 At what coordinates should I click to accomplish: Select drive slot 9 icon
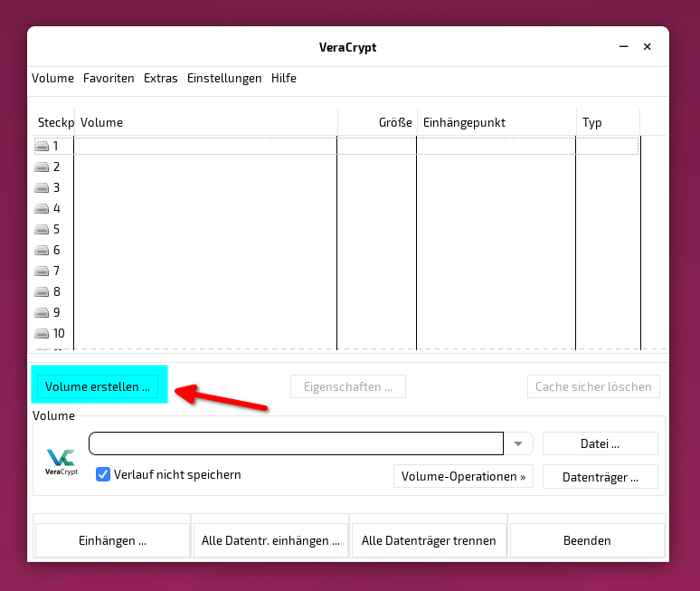coord(42,313)
